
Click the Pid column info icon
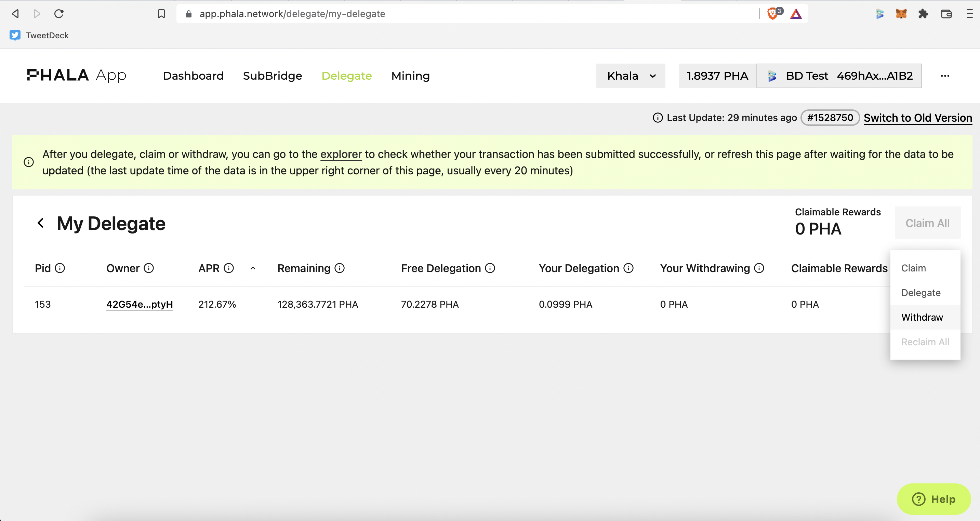[x=60, y=268]
